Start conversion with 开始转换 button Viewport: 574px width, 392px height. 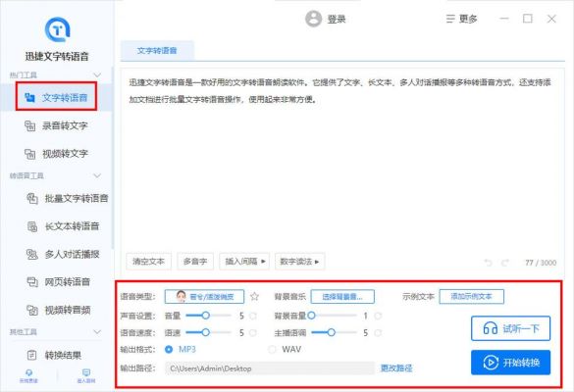(510, 363)
